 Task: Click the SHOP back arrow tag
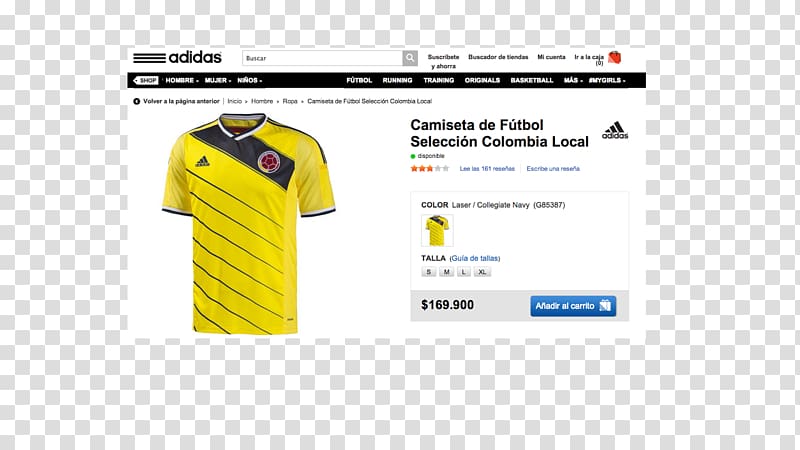click(x=146, y=80)
